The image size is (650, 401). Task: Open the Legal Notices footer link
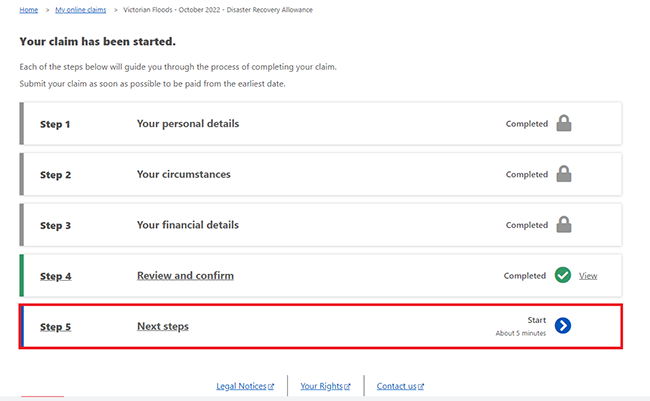point(241,386)
